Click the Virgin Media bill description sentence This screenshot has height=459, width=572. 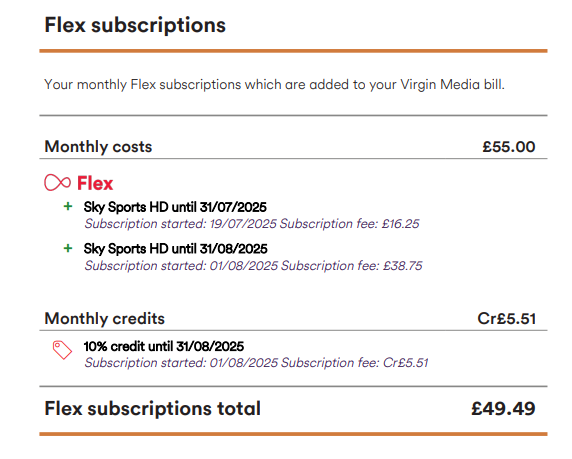pyautogui.click(x=274, y=85)
